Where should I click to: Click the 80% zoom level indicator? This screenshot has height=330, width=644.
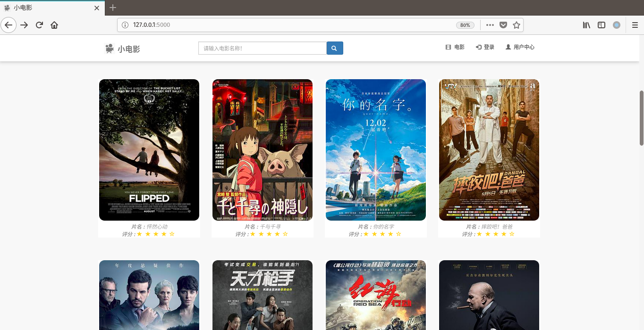click(465, 25)
